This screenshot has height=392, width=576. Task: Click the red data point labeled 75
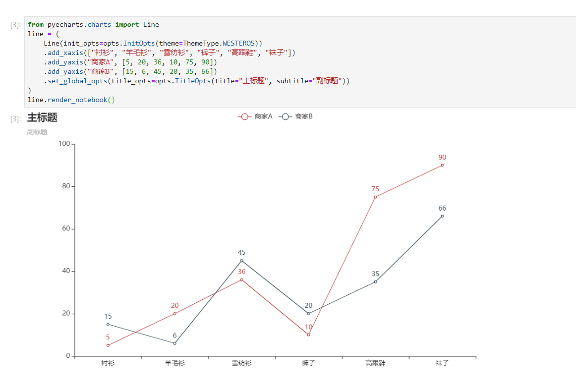pos(375,196)
